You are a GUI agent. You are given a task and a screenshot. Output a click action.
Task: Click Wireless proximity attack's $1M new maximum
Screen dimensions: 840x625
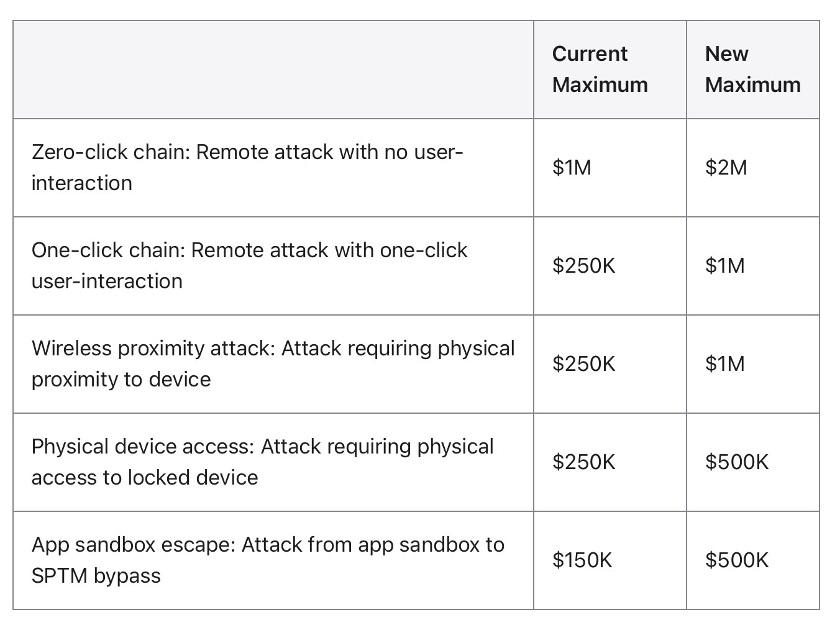coord(724,363)
